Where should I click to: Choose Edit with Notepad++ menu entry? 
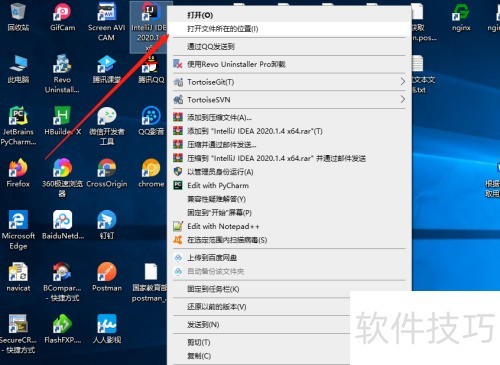pos(289,226)
